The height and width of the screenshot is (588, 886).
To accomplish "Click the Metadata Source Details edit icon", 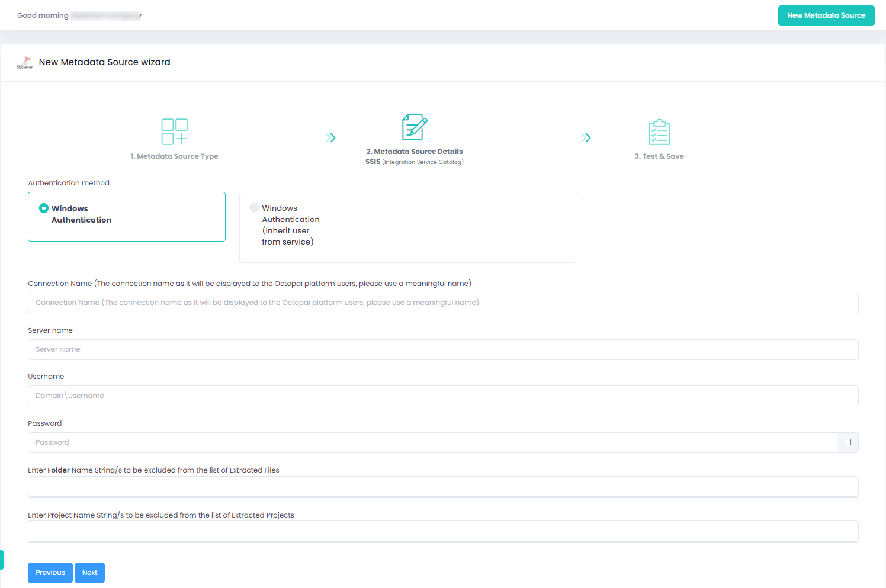I will tap(414, 127).
